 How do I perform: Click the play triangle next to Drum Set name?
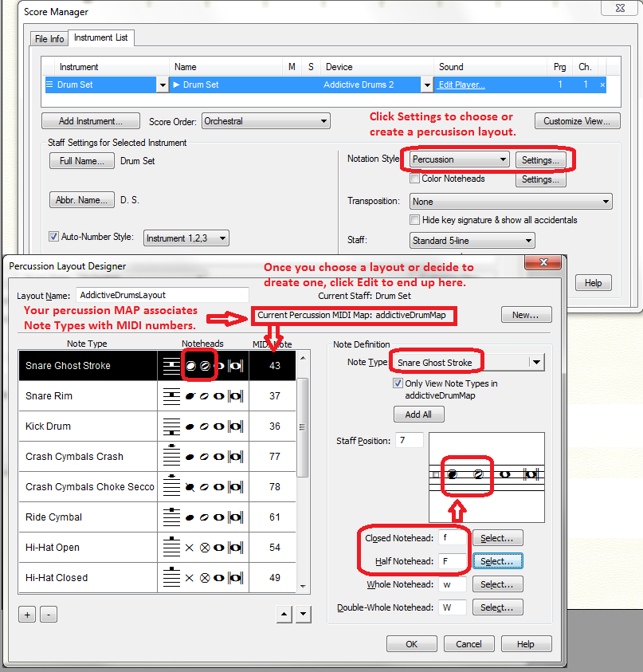pyautogui.click(x=177, y=84)
